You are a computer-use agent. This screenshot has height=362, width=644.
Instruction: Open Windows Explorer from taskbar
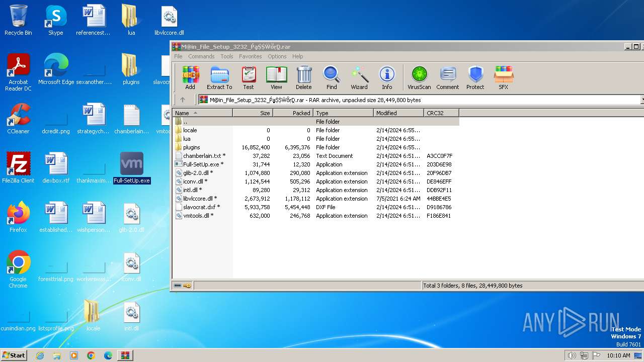point(57,355)
